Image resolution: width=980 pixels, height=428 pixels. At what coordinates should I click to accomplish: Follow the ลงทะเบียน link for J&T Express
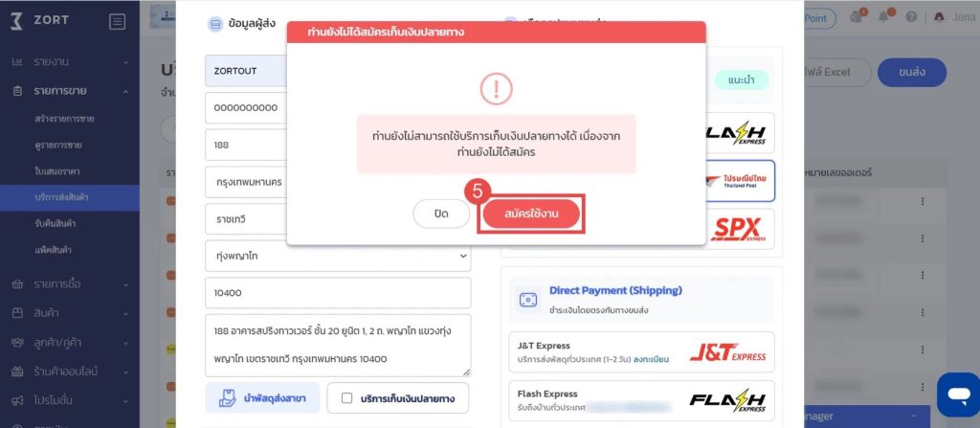(x=651, y=360)
